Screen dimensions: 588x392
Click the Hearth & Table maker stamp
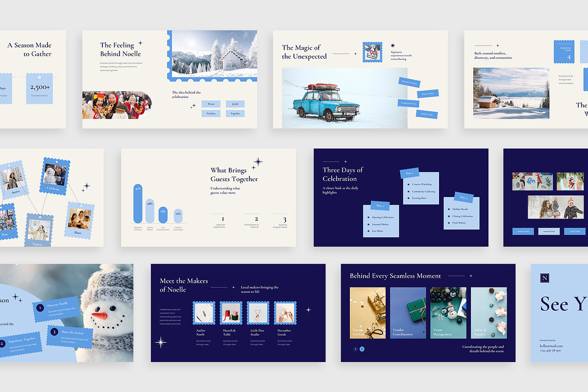[x=231, y=313]
